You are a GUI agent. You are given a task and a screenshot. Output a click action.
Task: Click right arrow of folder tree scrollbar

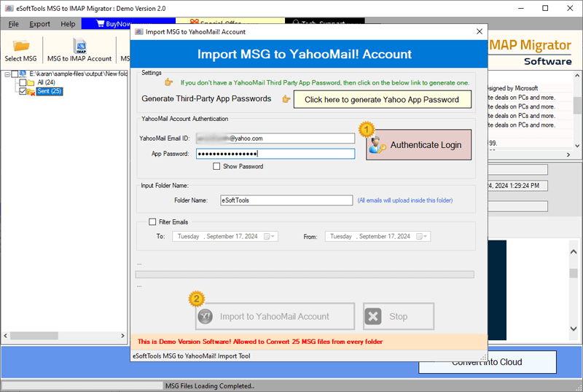click(x=122, y=335)
